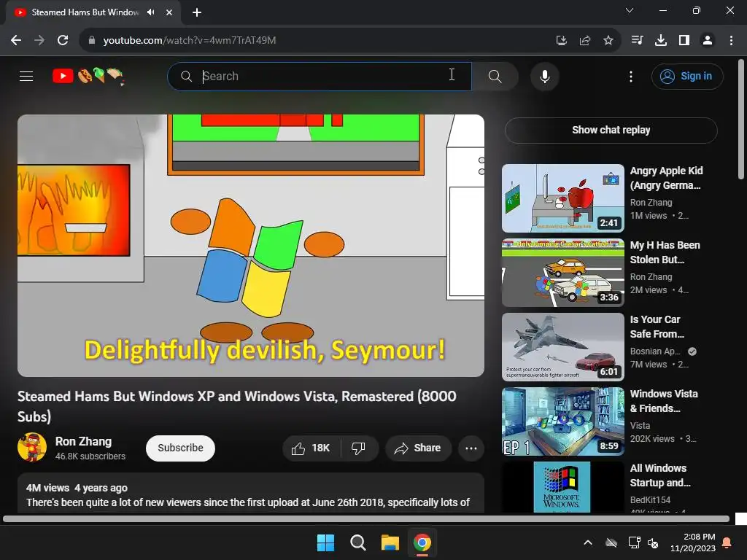
Task: Open Windows taskbar search
Action: [357, 542]
